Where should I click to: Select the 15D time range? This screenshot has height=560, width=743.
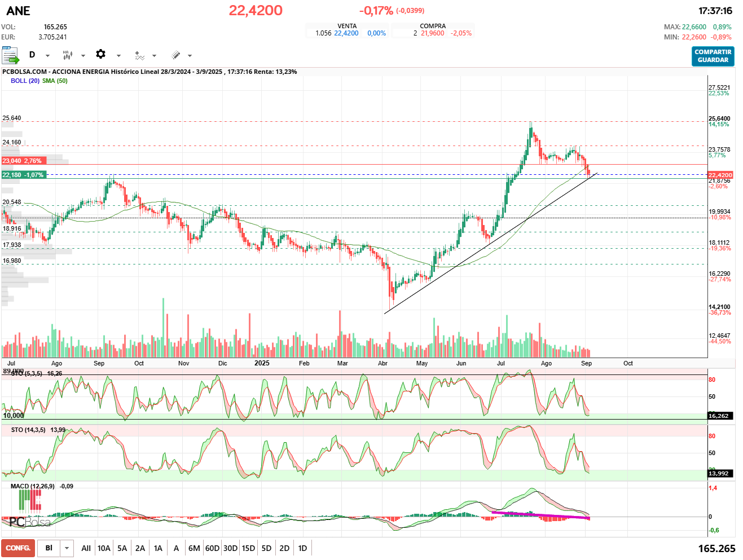tap(248, 548)
